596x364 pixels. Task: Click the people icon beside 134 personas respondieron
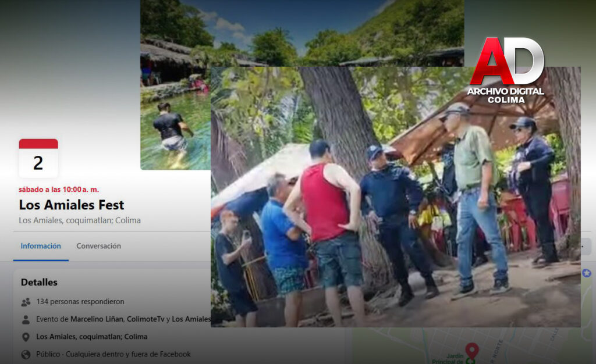click(x=26, y=302)
